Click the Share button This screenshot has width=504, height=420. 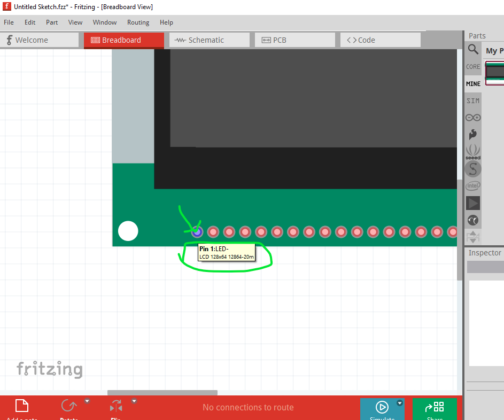(x=434, y=408)
